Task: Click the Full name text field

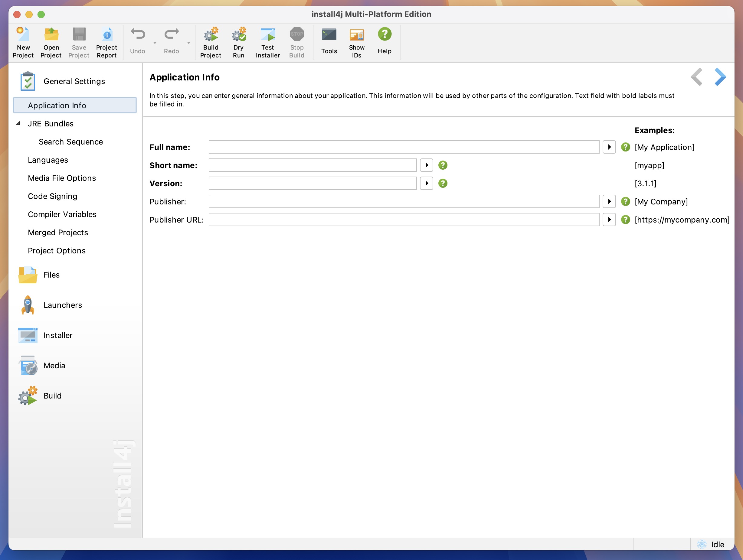Action: pos(404,147)
